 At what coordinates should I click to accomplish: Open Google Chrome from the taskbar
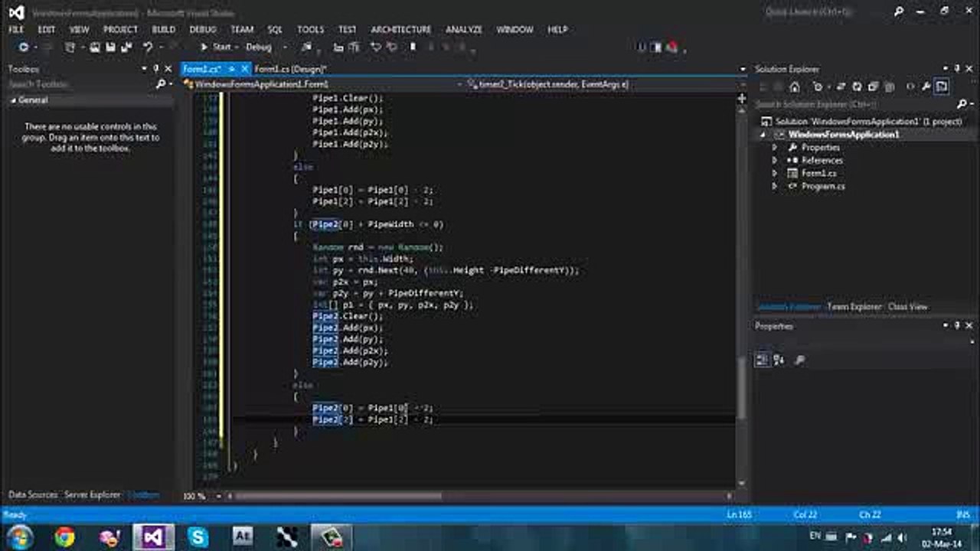[64, 537]
